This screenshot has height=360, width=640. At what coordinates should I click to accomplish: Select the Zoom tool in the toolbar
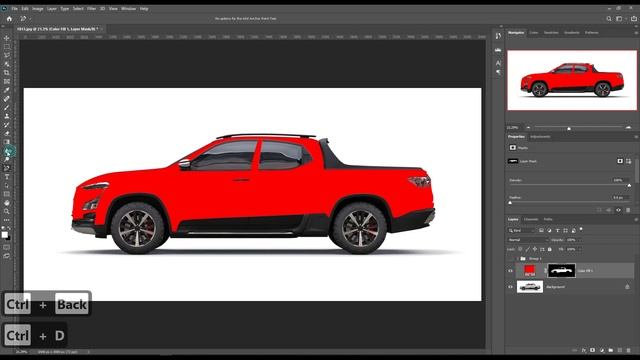tap(7, 211)
